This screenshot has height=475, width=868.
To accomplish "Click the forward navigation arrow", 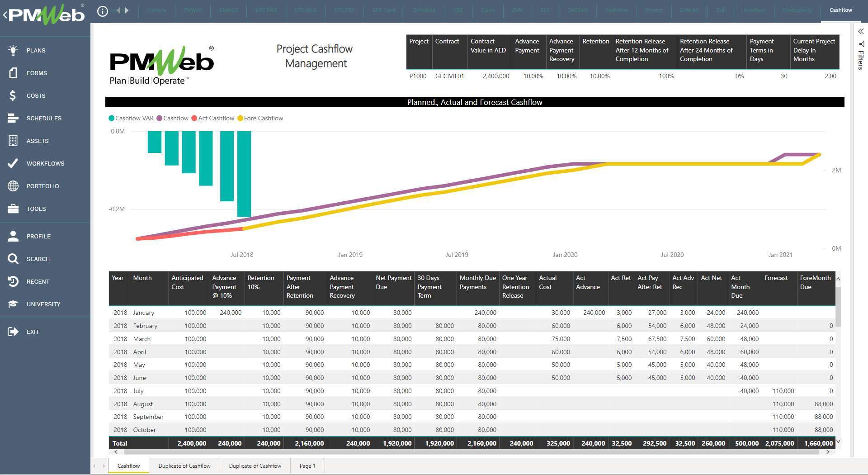I will point(127,10).
